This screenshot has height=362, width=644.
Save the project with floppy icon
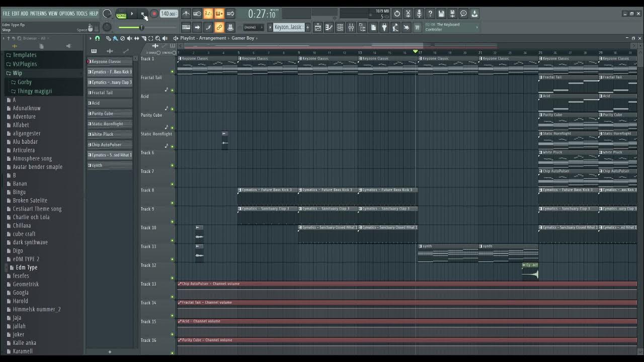click(441, 14)
